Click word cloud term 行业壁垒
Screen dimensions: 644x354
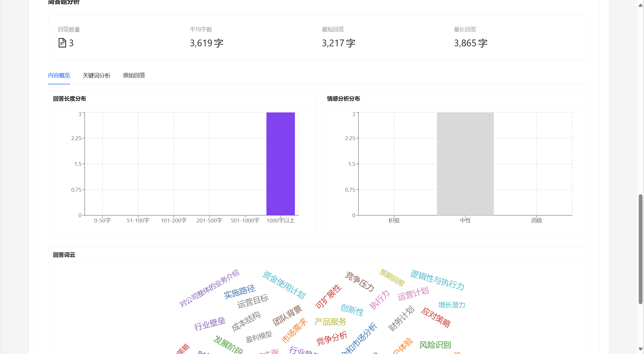(x=210, y=324)
